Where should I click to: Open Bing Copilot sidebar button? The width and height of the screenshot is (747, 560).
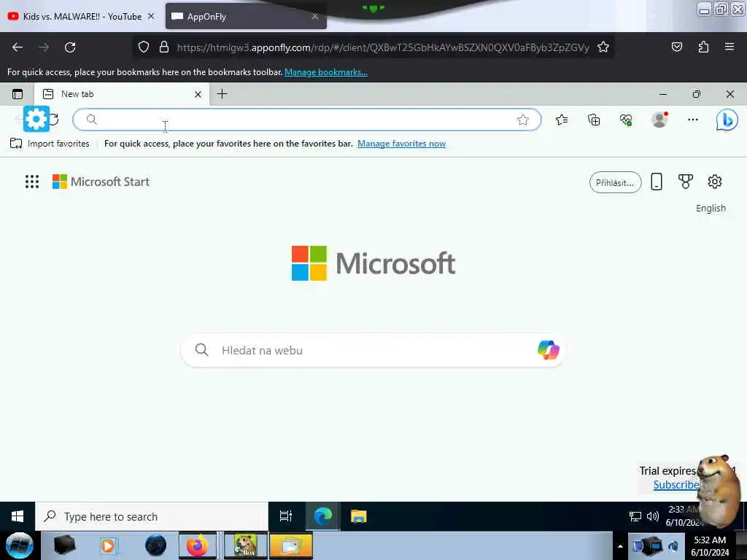(727, 120)
